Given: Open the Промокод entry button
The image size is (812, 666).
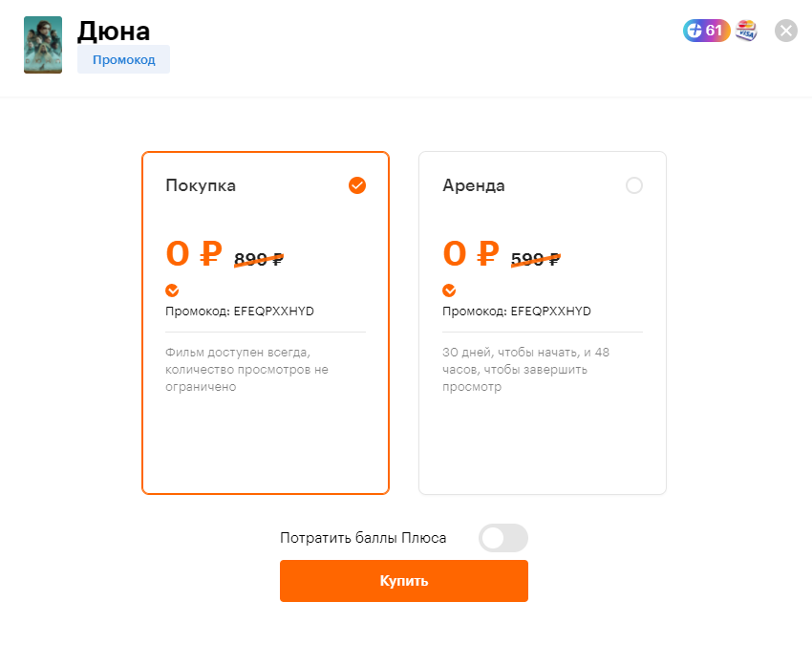Looking at the screenshot, I should tap(123, 59).
